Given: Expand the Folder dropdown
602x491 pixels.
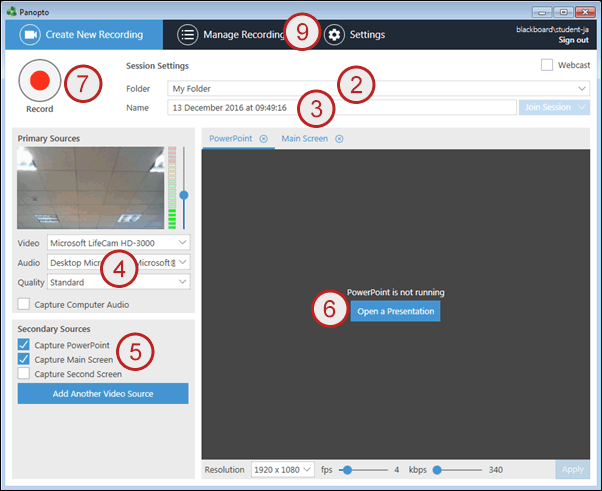Looking at the screenshot, I should pos(582,89).
